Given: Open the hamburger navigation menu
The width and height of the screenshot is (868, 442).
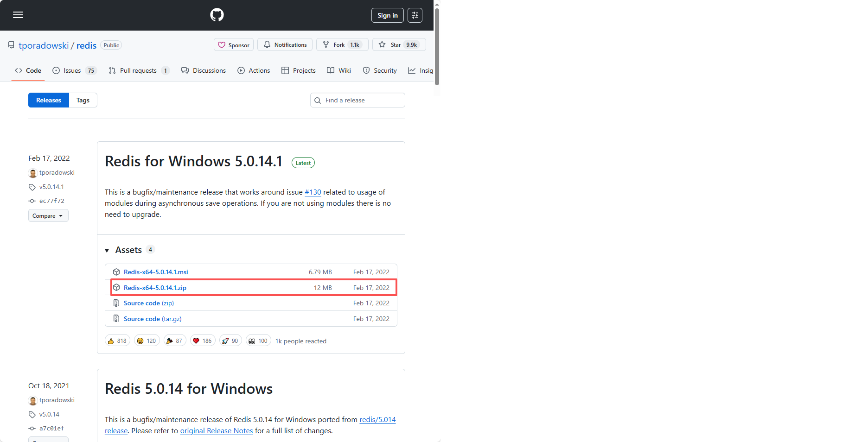Looking at the screenshot, I should coord(18,15).
